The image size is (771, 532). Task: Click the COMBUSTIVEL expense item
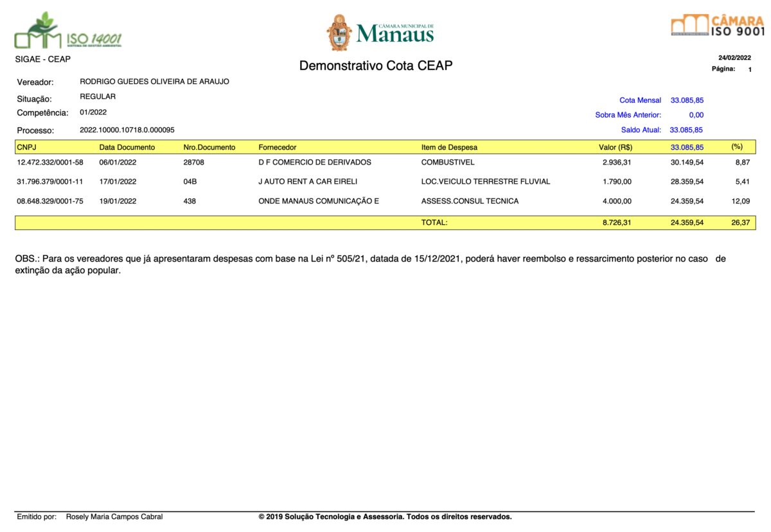448,162
